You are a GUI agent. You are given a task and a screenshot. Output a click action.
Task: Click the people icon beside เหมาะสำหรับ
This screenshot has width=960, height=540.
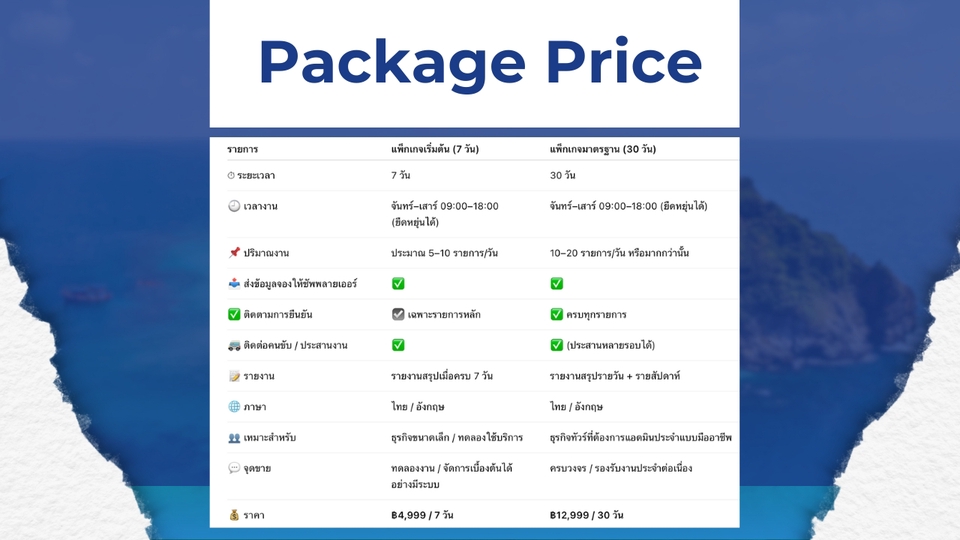pyautogui.click(x=233, y=438)
